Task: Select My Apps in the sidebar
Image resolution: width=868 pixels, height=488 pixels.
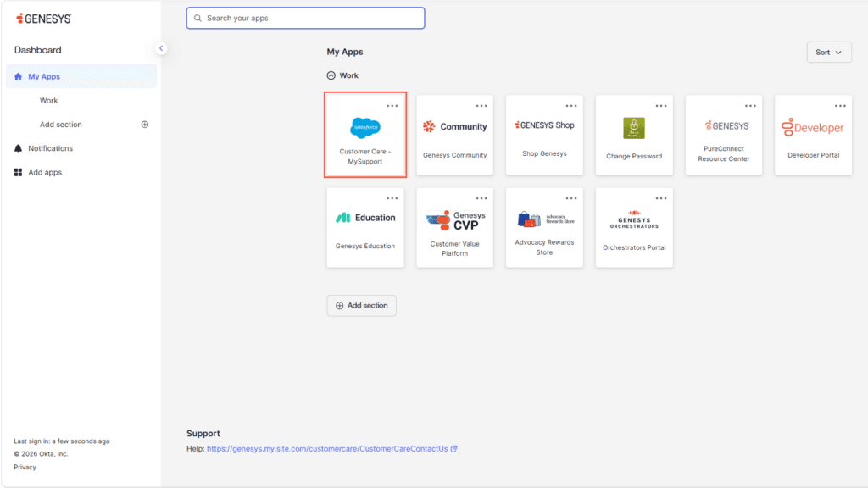Action: 81,76
